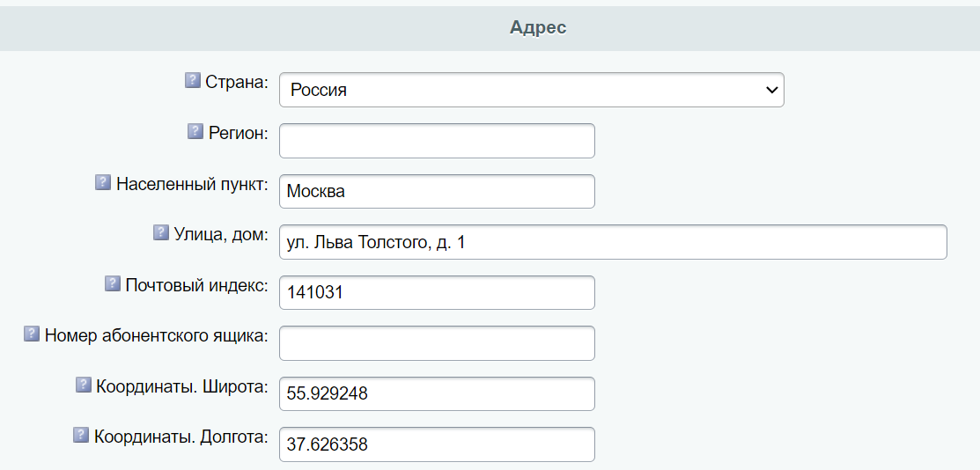980x470 pixels.
Task: Click the Почтовый индекс label text
Action: tap(196, 285)
